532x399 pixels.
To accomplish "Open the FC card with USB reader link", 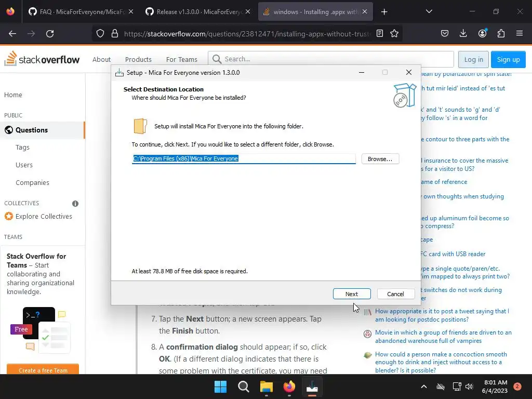I will point(453,254).
